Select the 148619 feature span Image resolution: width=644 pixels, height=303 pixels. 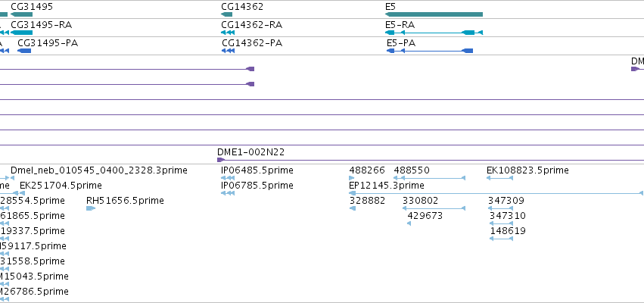point(502,239)
